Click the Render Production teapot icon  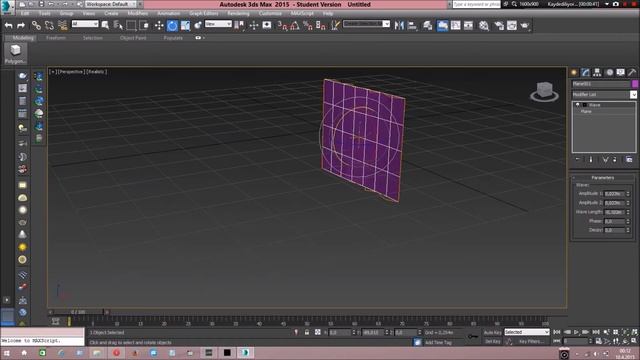click(x=525, y=25)
